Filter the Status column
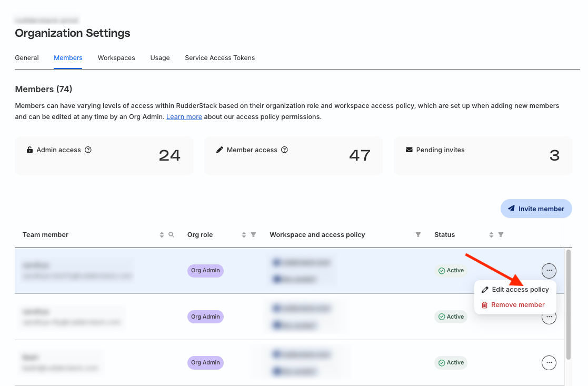 pyautogui.click(x=501, y=234)
